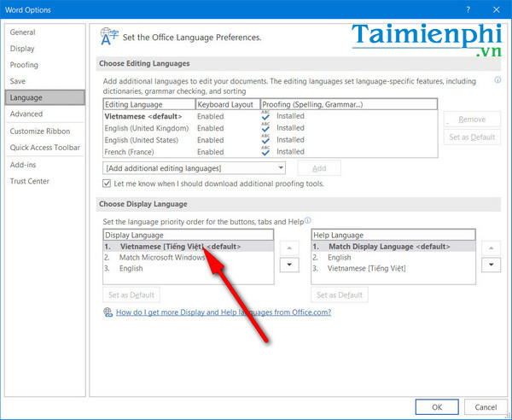
Task: Click the Remove button
Action: [x=472, y=120]
